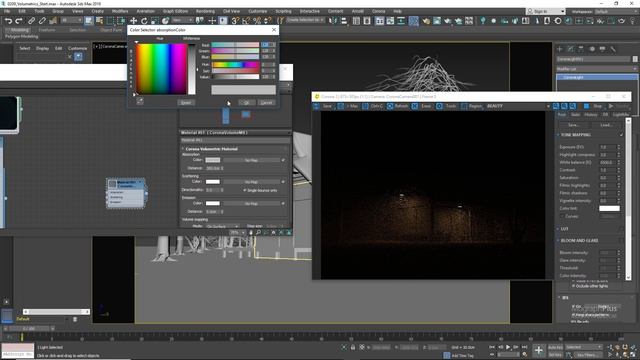This screenshot has height=360, width=640.
Task: Click Rectangular Selection Region icon
Action: point(110,20)
